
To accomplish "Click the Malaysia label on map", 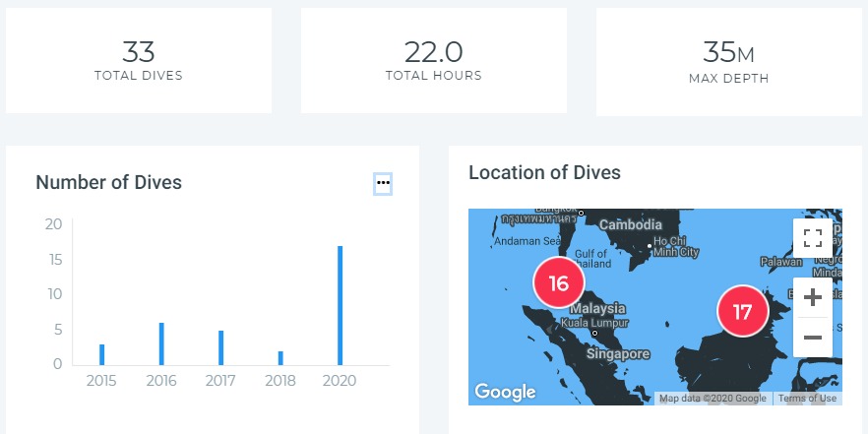I will (597, 308).
